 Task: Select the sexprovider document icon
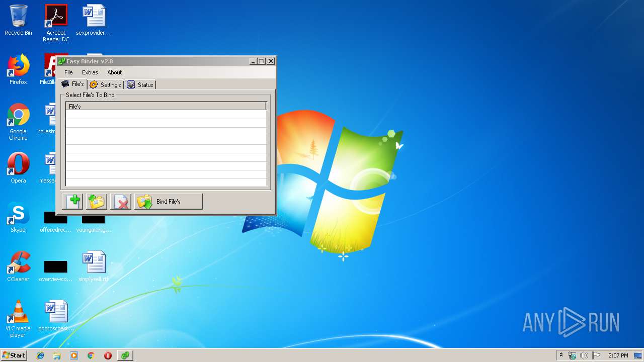[94, 20]
